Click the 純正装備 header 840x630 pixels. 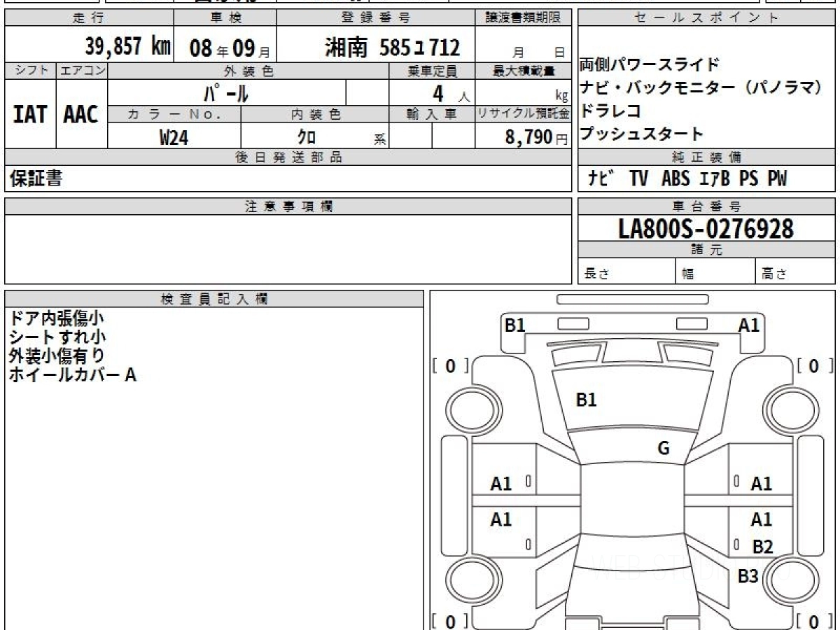pyautogui.click(x=707, y=158)
